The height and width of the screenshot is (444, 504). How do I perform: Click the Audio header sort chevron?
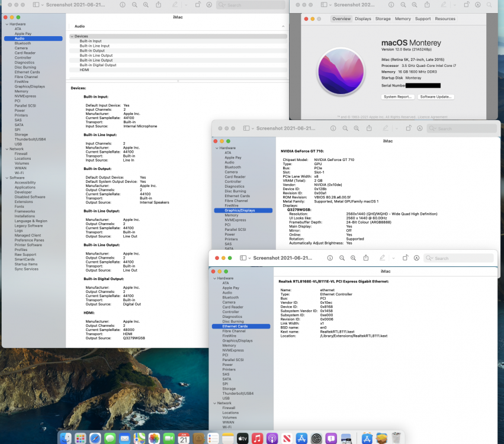283,27
